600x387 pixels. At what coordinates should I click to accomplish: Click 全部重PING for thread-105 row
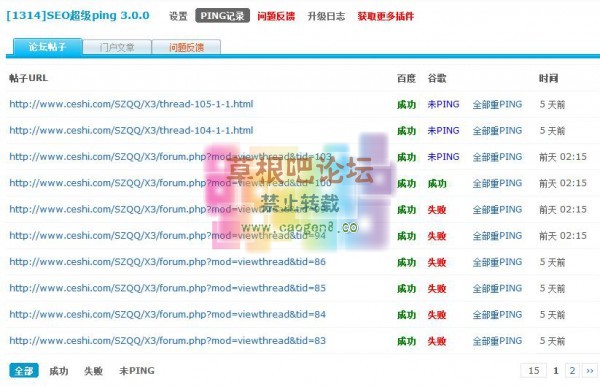497,104
